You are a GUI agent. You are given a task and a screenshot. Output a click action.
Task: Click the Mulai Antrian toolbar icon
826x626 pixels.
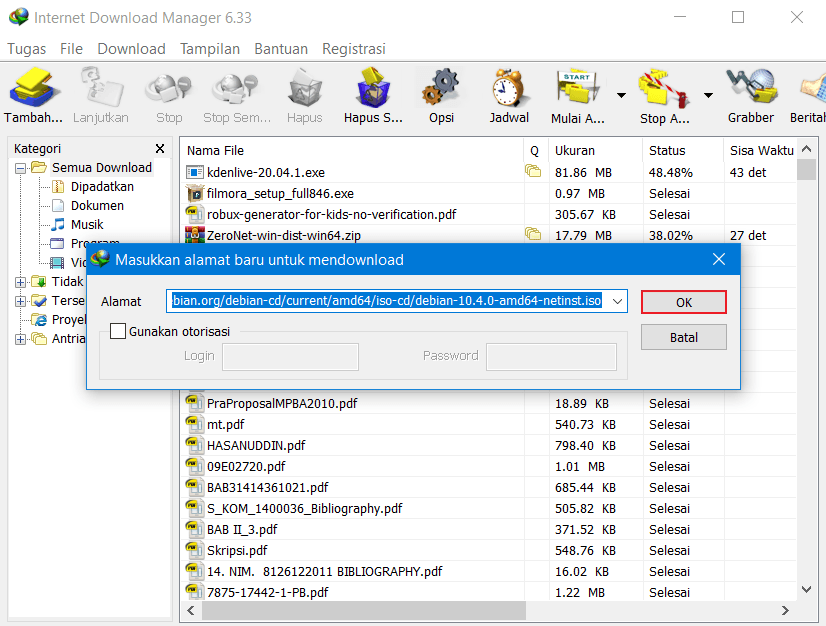[x=577, y=87]
